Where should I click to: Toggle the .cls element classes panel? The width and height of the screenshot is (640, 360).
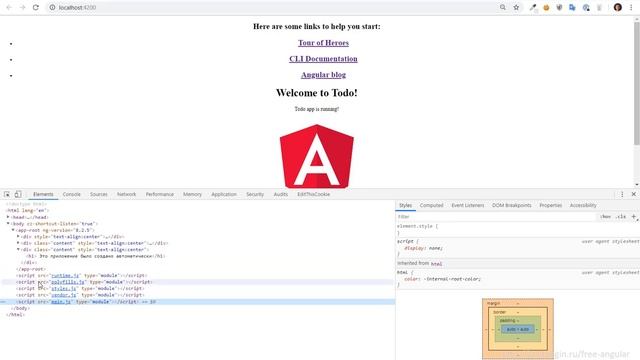click(621, 217)
